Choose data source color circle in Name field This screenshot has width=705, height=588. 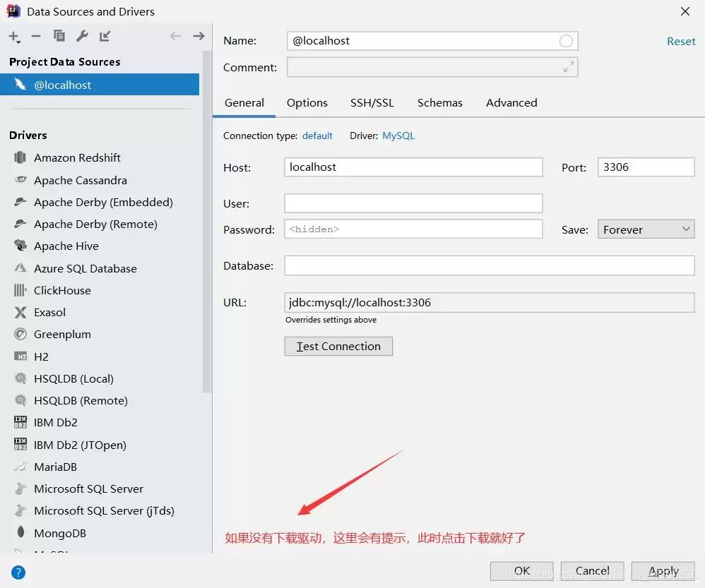[x=566, y=41]
